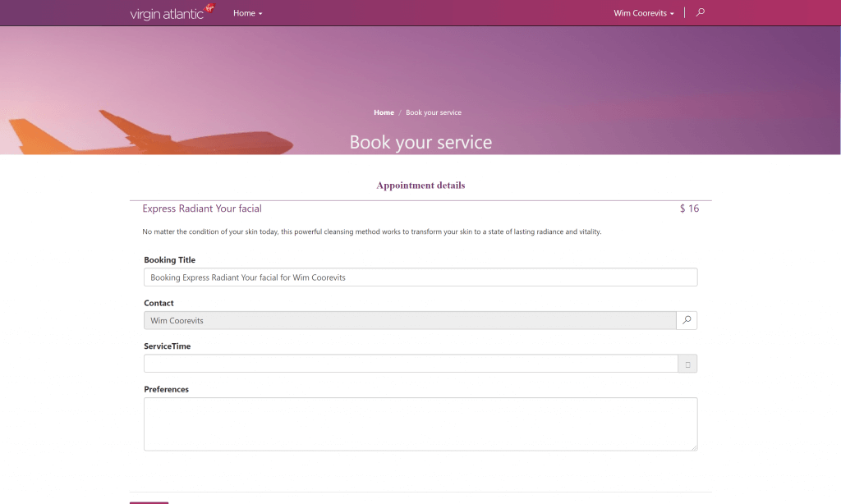Open site search via header magnifier icon
The image size is (841, 504).
click(x=700, y=12)
